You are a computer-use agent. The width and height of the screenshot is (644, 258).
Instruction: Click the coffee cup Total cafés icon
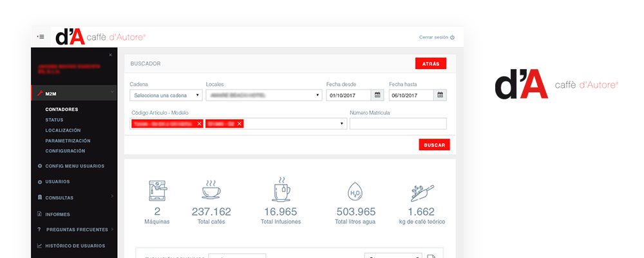pyautogui.click(x=211, y=190)
